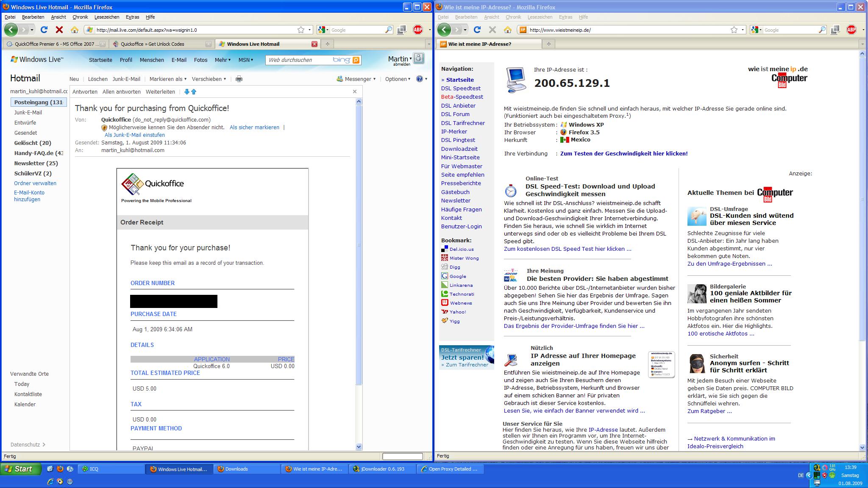This screenshot has height=488, width=868.
Task: Open Home icon in Hotmail Firefox window
Action: (75, 30)
